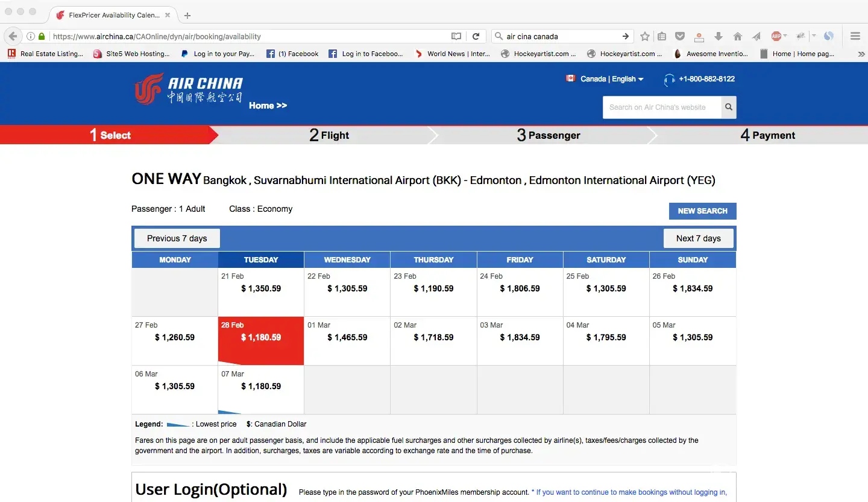868x502 pixels.
Task: Click the Search on Air China's website field
Action: point(661,107)
